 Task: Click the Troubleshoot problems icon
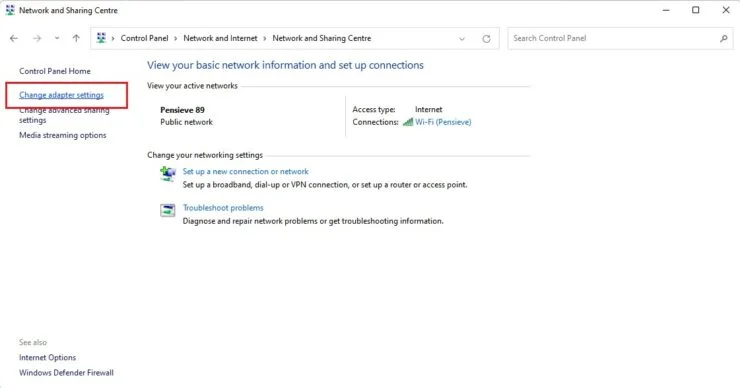click(x=168, y=210)
